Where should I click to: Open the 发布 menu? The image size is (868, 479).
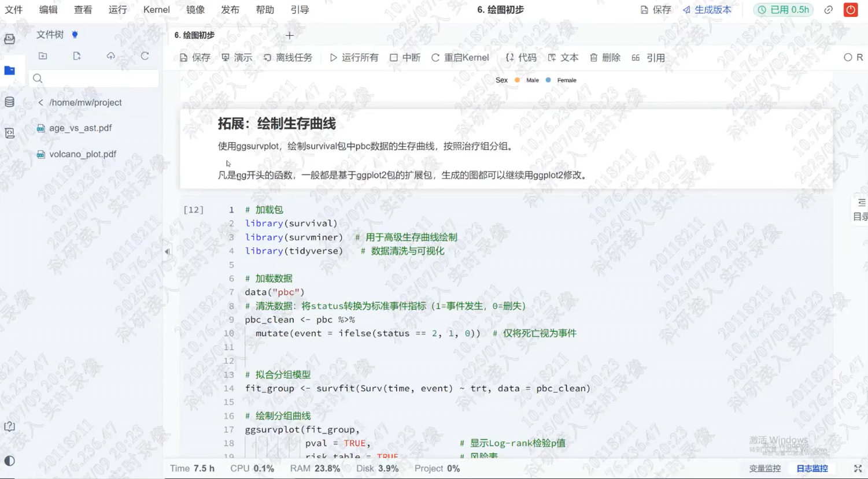[x=230, y=10]
